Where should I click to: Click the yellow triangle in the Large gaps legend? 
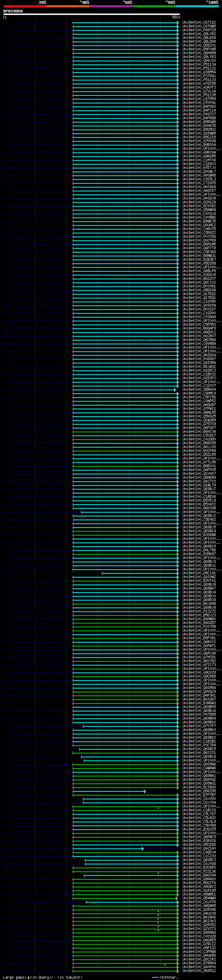pos(28,977)
